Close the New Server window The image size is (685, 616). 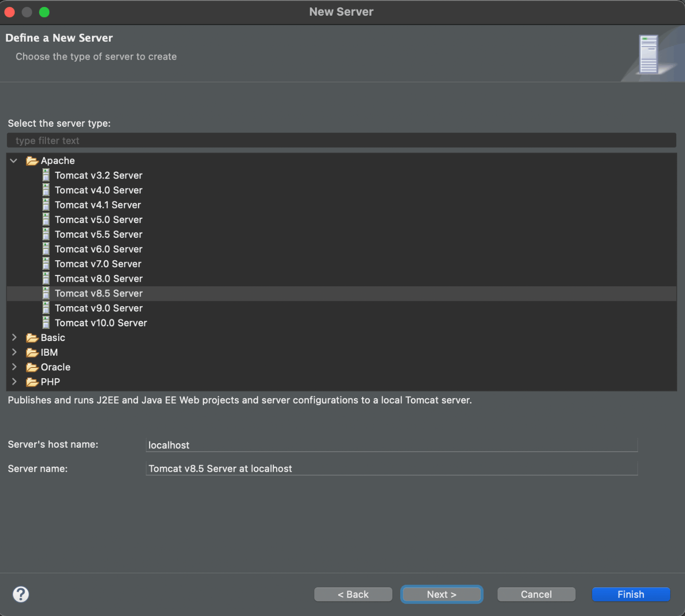pyautogui.click(x=10, y=12)
